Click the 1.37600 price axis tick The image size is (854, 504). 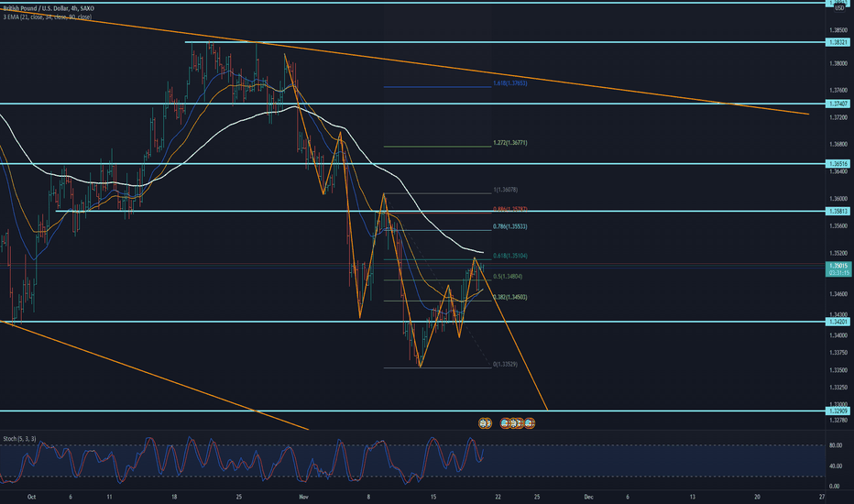pyautogui.click(x=838, y=90)
